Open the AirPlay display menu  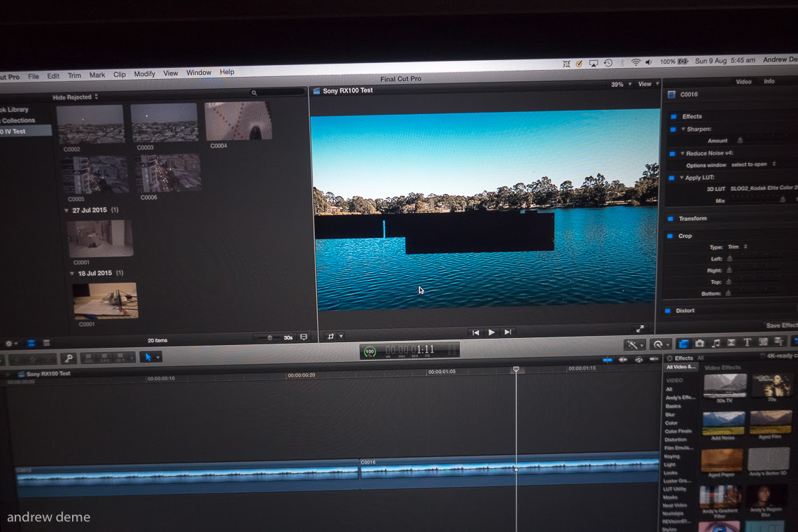click(594, 64)
